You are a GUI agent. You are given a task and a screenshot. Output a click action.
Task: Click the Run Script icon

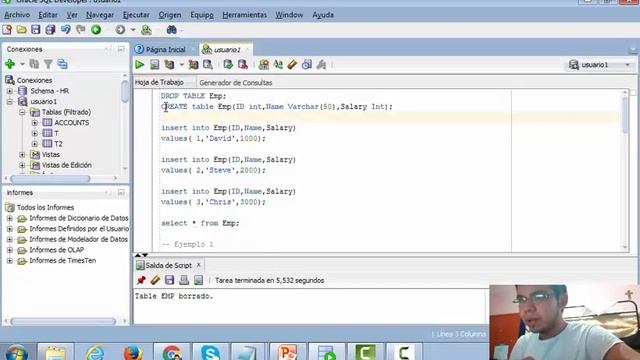[154, 64]
